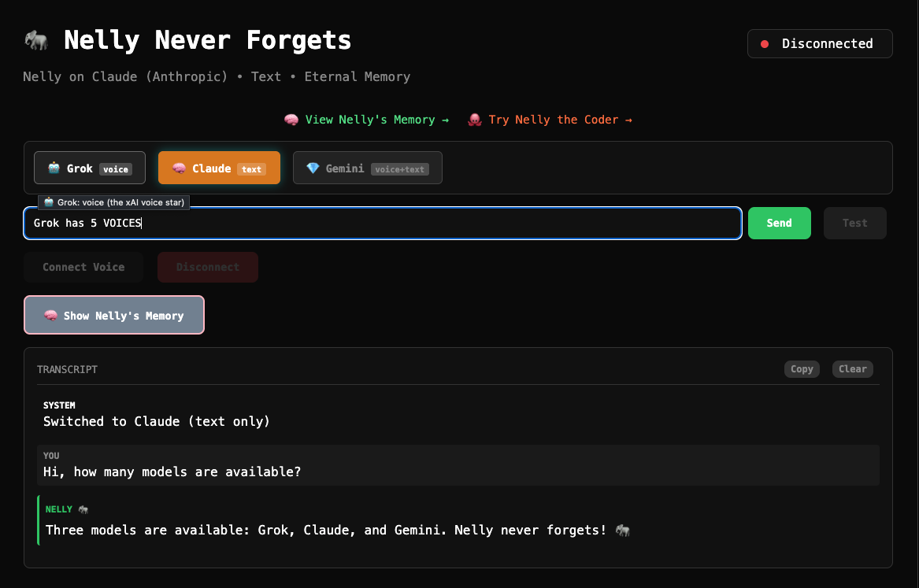Open the View Nelly's Memory link

[x=366, y=120]
